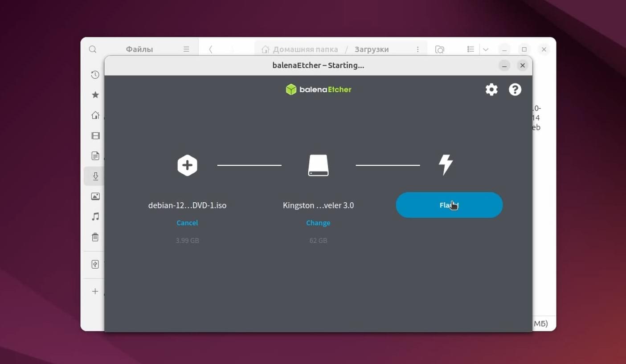The image size is (626, 364).
Task: Click the Kingston …veler 3.0 drive name
Action: [318, 205]
